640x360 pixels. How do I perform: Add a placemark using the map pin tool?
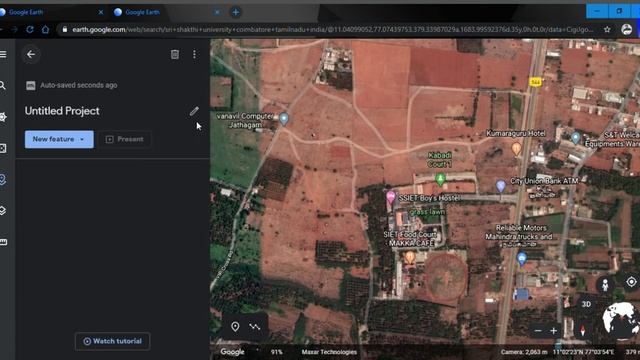235,327
